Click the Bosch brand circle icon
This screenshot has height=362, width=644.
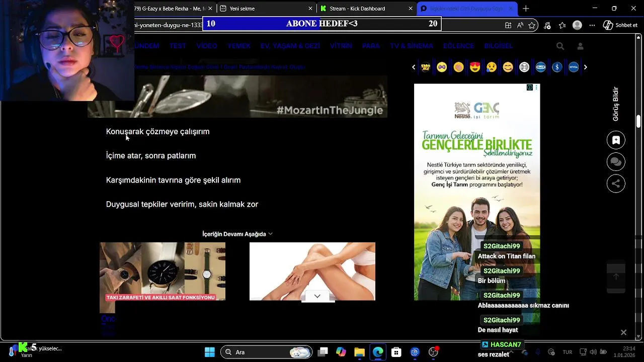(x=524, y=67)
